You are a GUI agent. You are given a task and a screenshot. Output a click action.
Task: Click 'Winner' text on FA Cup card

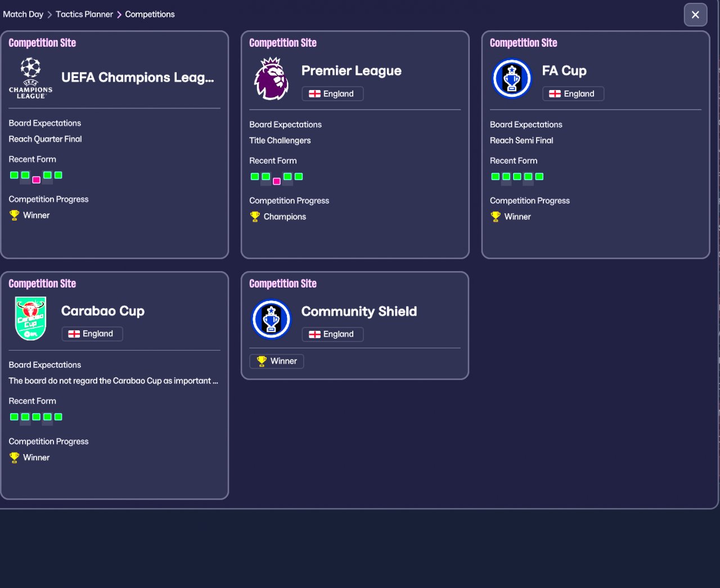point(517,217)
